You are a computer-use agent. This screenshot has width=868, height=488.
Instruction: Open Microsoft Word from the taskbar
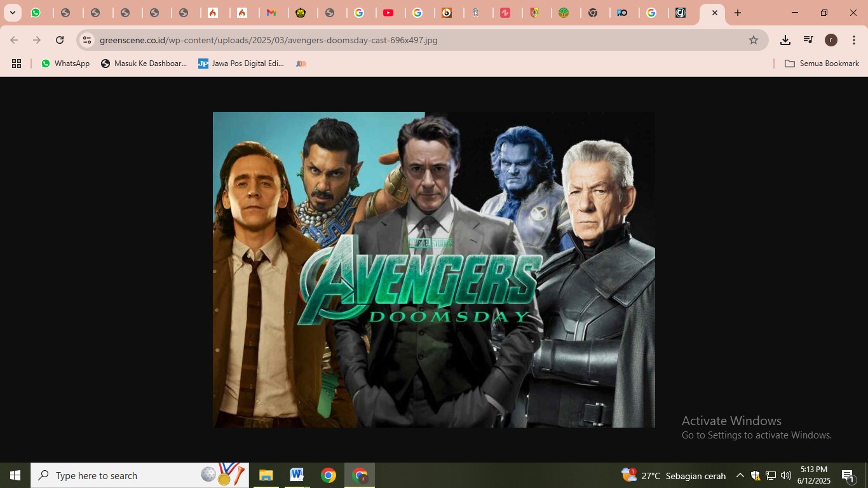[x=297, y=475]
